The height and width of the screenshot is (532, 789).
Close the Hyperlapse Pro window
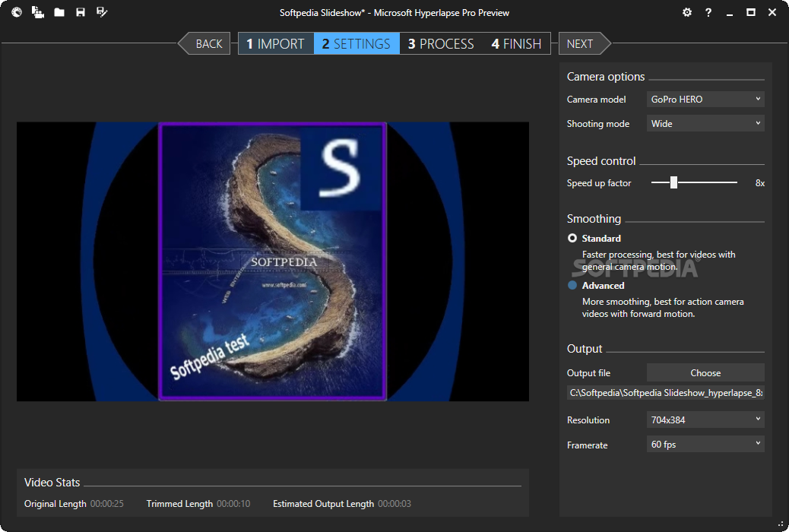772,13
